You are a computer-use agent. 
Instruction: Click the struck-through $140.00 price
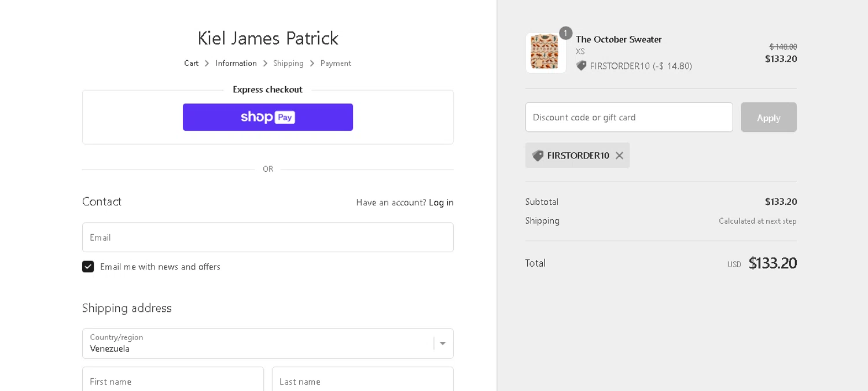pos(783,47)
